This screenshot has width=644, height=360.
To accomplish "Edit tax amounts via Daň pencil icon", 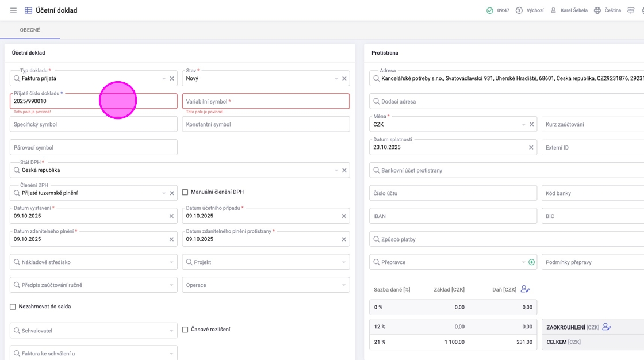I will coord(525,289).
